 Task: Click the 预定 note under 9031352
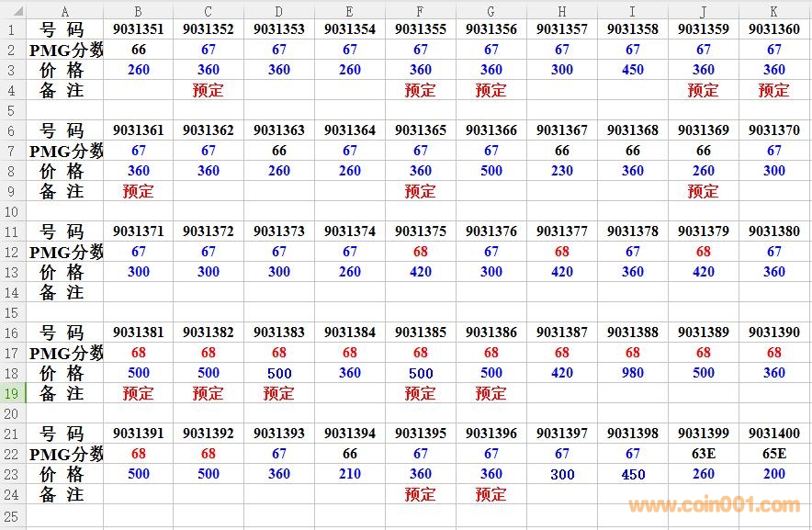(x=209, y=90)
